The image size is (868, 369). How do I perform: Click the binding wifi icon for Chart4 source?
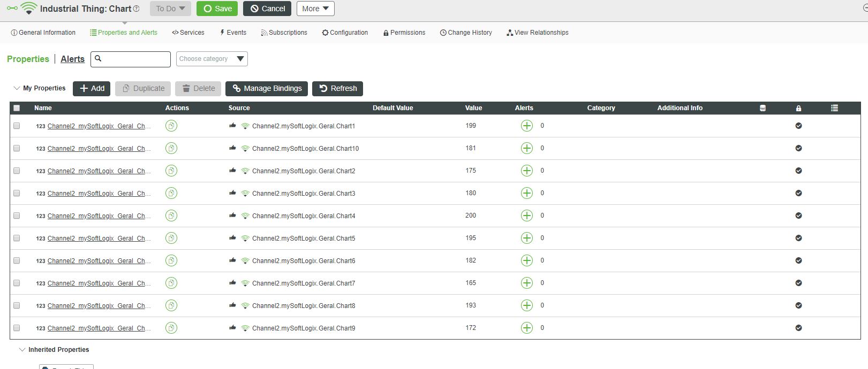point(245,216)
